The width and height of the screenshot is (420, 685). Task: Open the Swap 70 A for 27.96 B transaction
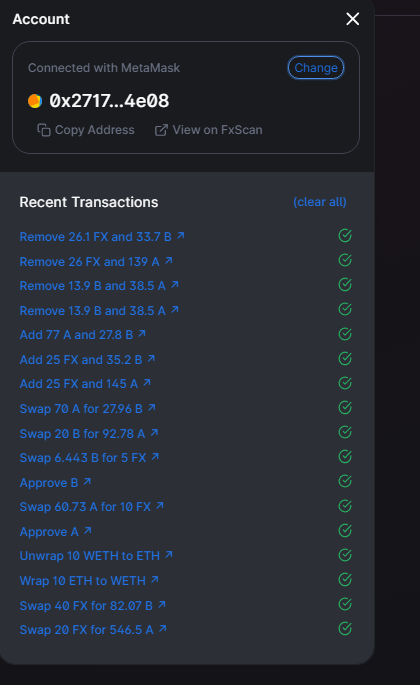click(87, 408)
